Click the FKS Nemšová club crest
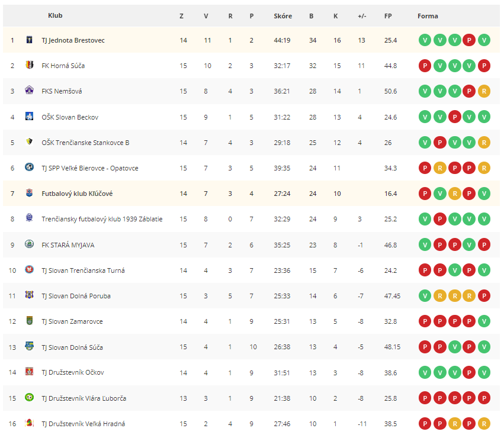The image size is (504, 438). (x=29, y=91)
